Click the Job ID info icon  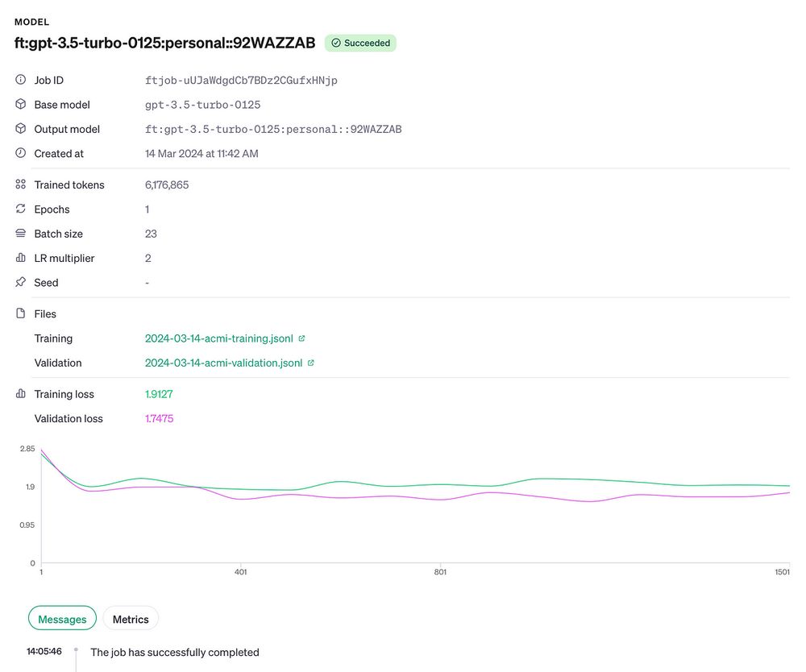tap(21, 80)
